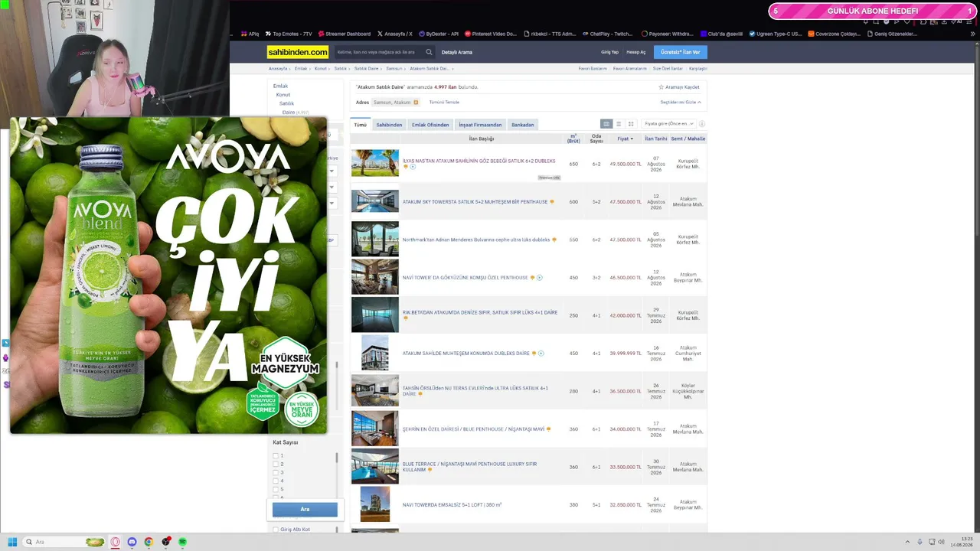Open the Windows Start menu
The width and height of the screenshot is (980, 551).
click(x=12, y=542)
